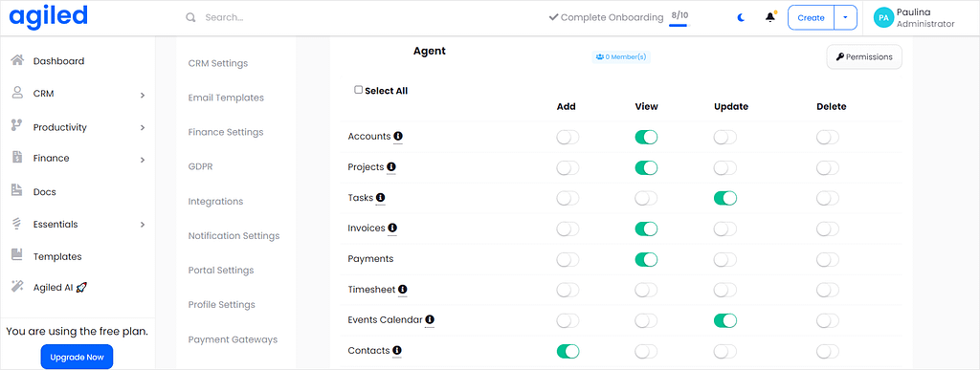Screen dimensions: 980x370
Task: Disable Update permission for Tasks
Action: [725, 199]
